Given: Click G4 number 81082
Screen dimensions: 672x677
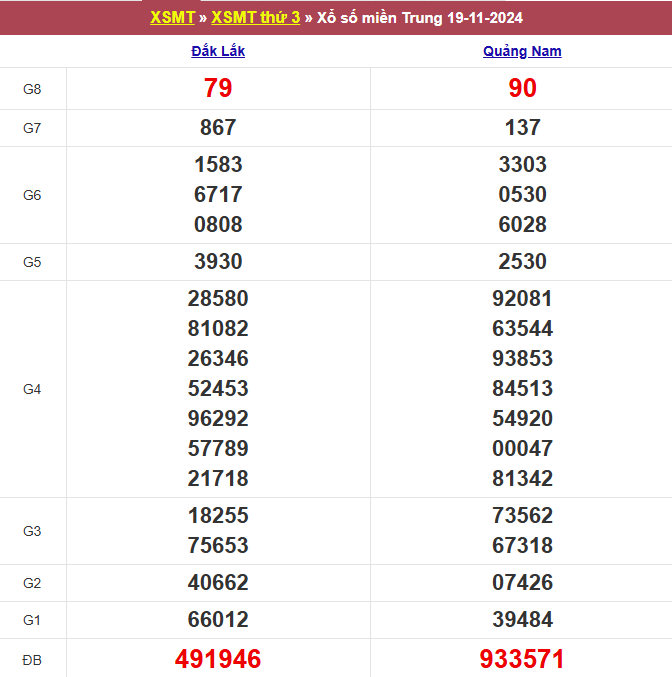Looking at the screenshot, I should click(x=218, y=329).
